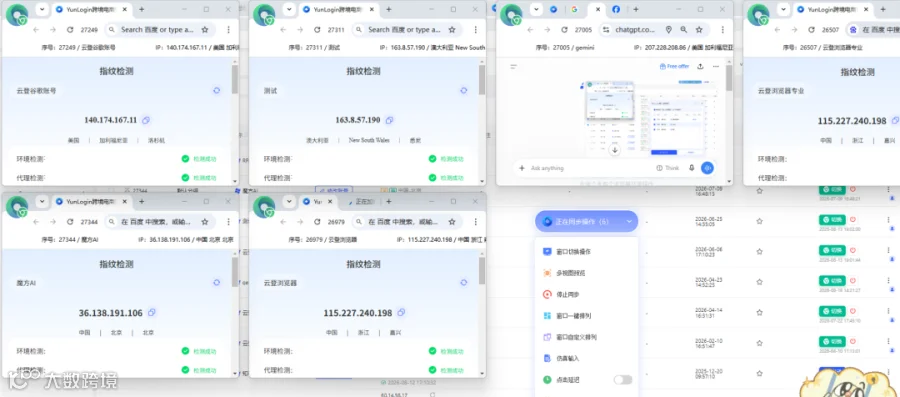
Task: Open browser menu dots in window 27311
Action: 476,30
